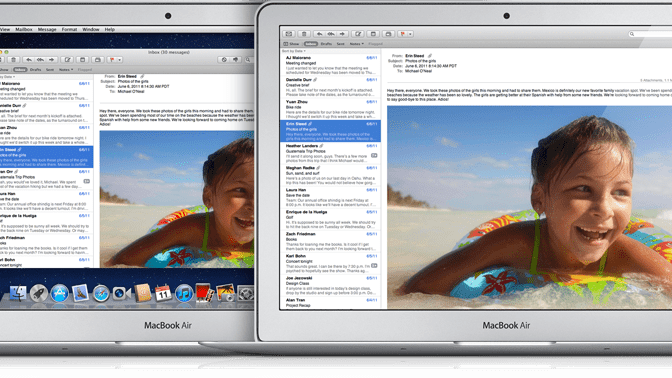
Task: Open Sent in right Mail favorites bar
Action: [x=340, y=44]
